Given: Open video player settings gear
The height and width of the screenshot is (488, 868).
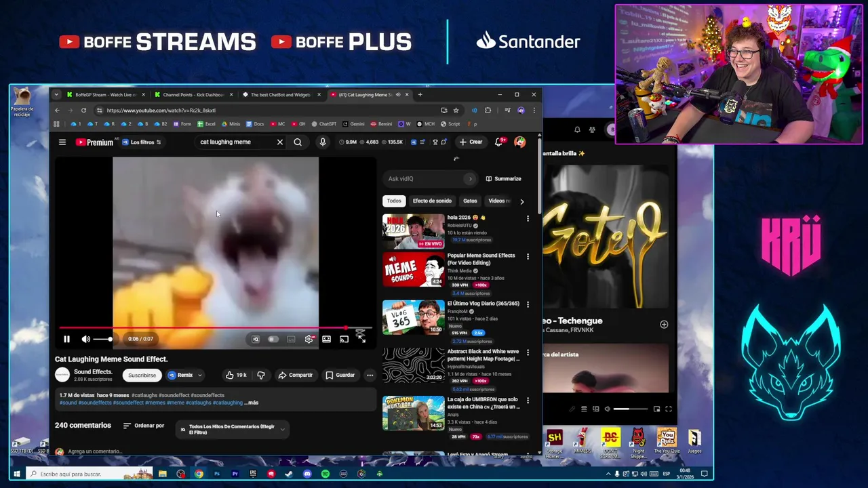Looking at the screenshot, I should (309, 340).
